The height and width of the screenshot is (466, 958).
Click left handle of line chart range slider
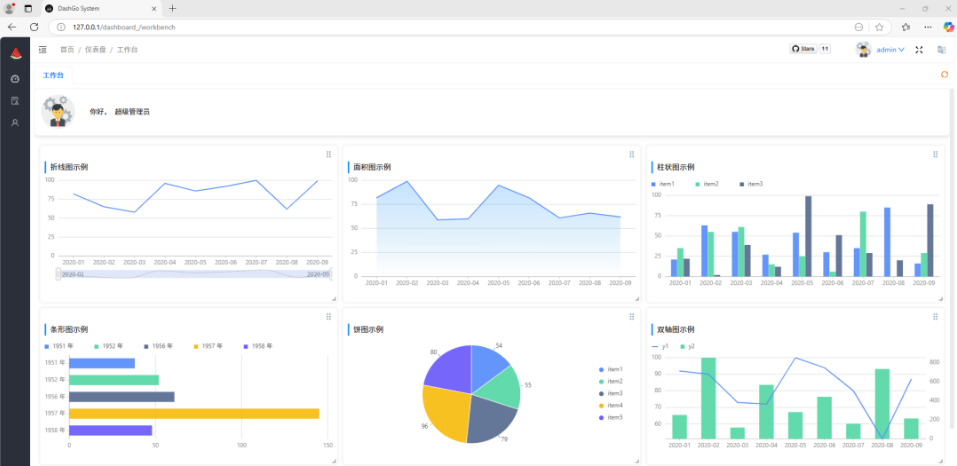pyautogui.click(x=59, y=274)
